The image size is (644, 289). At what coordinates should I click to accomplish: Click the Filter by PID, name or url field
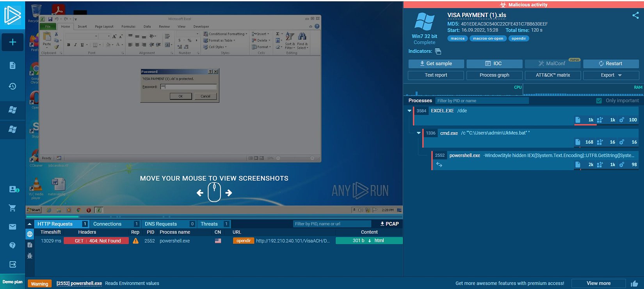point(332,224)
